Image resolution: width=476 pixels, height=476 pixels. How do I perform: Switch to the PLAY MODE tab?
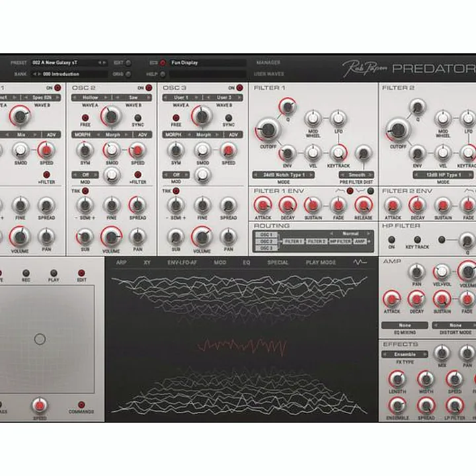click(x=321, y=262)
